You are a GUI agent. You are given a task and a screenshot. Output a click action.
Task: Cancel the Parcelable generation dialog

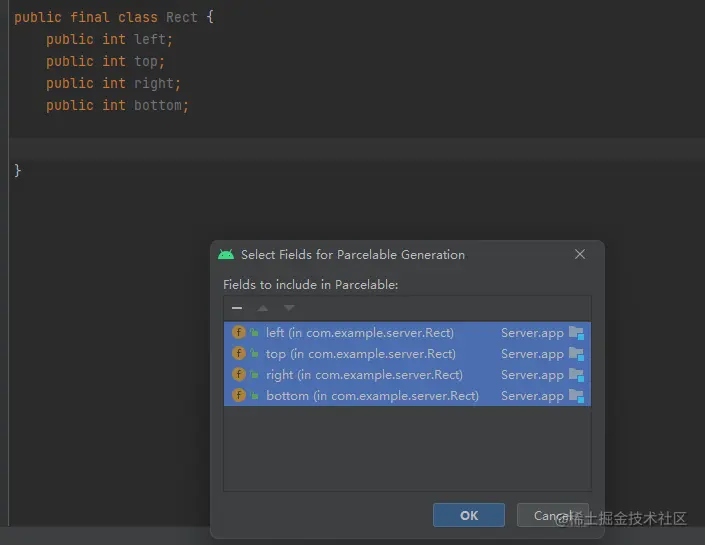point(553,515)
